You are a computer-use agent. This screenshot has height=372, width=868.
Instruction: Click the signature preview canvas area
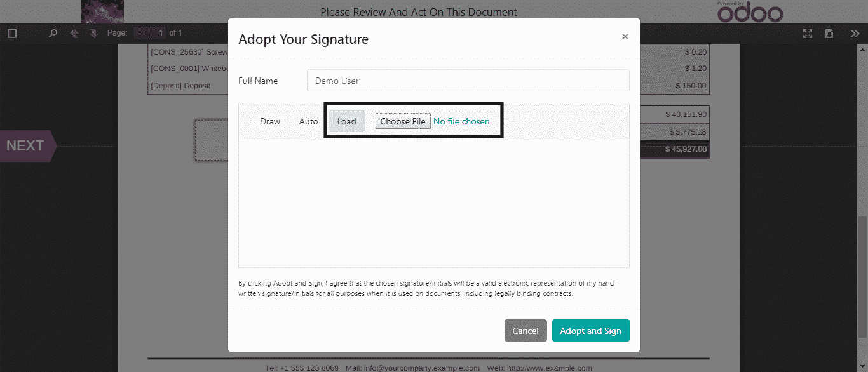[x=433, y=203]
